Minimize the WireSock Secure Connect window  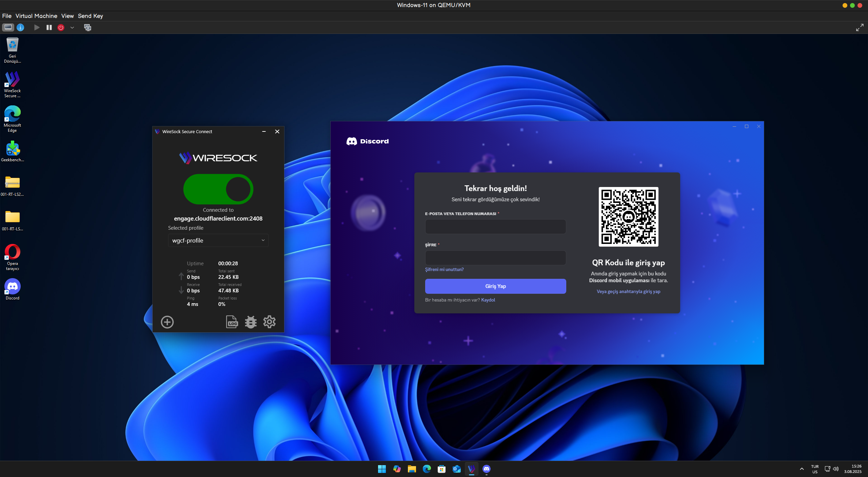pos(264,131)
